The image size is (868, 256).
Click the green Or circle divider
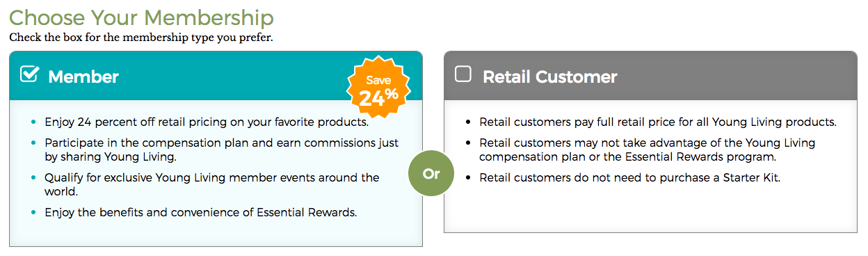tap(431, 174)
